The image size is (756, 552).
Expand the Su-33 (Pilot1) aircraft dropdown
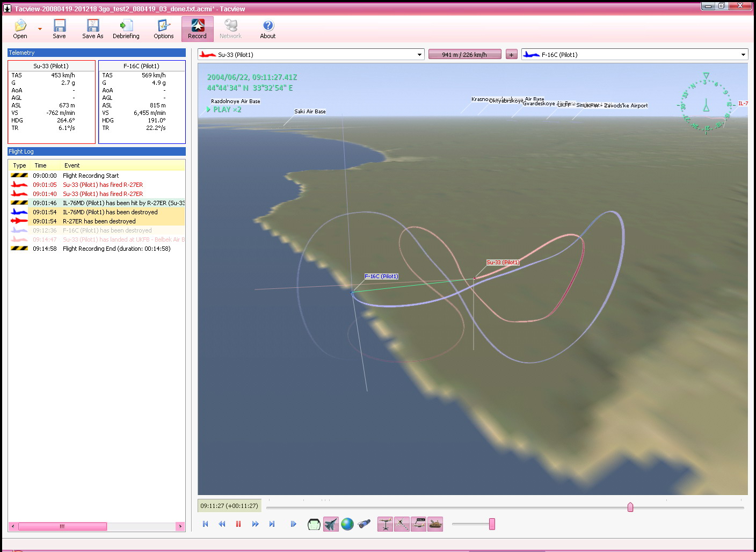(x=419, y=55)
